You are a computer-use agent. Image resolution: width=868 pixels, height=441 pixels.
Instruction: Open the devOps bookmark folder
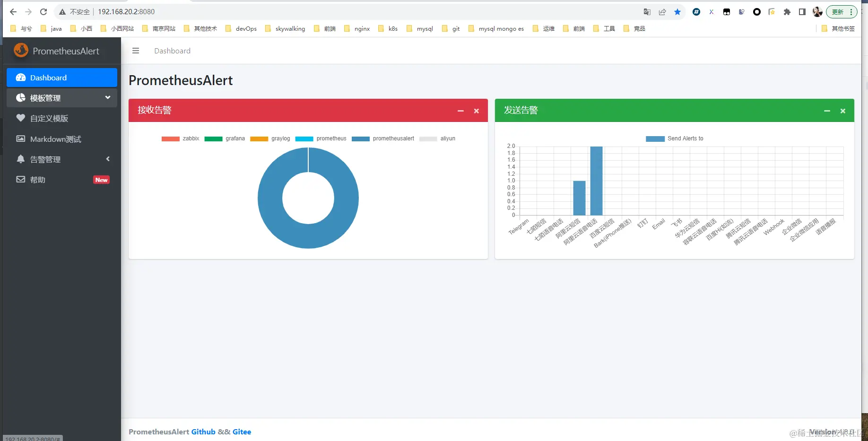pyautogui.click(x=241, y=28)
